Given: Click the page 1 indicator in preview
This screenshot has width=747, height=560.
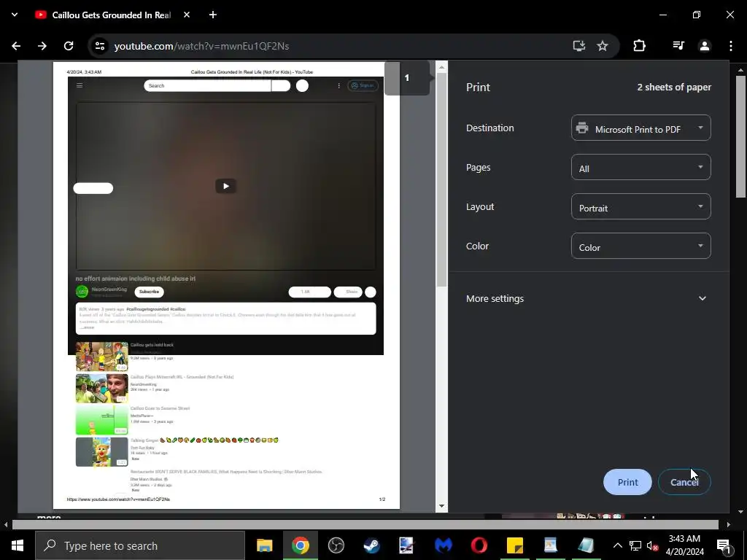Looking at the screenshot, I should point(407,78).
